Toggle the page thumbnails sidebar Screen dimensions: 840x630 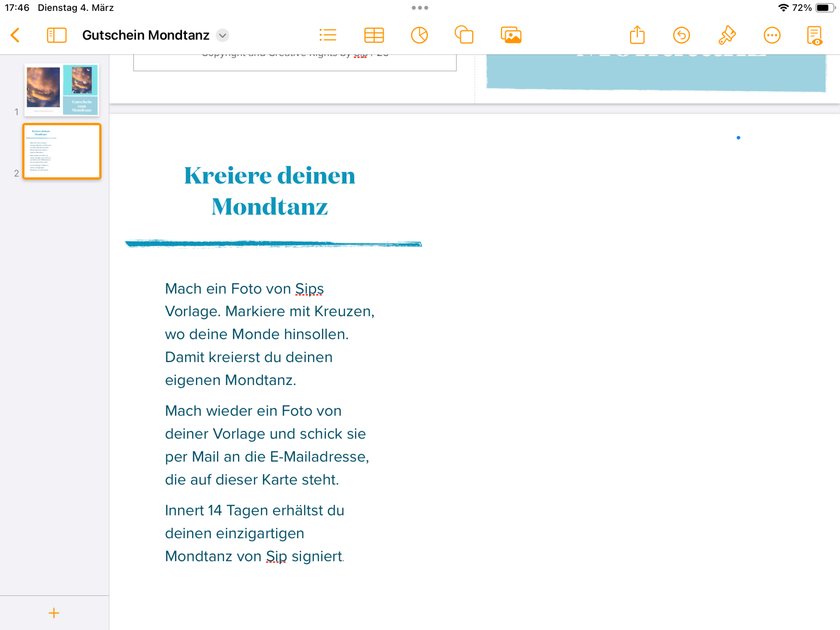click(x=56, y=35)
